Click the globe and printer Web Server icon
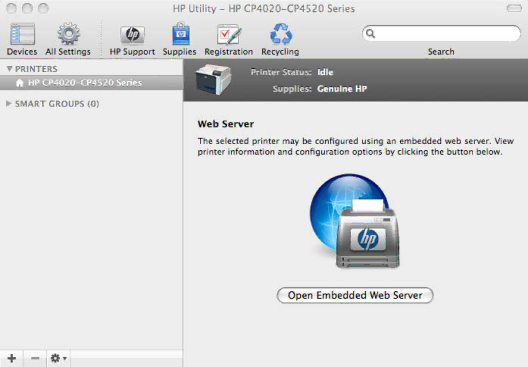 pyautogui.click(x=355, y=221)
